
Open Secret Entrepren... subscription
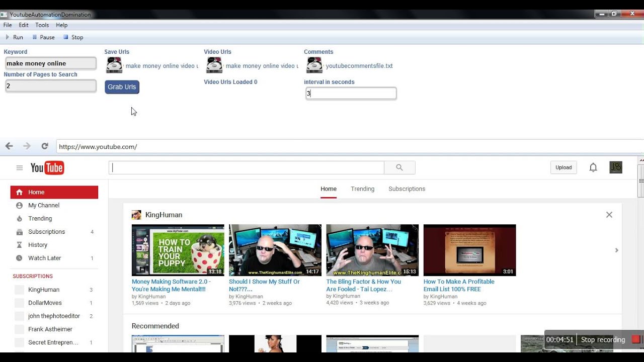(x=54, y=342)
